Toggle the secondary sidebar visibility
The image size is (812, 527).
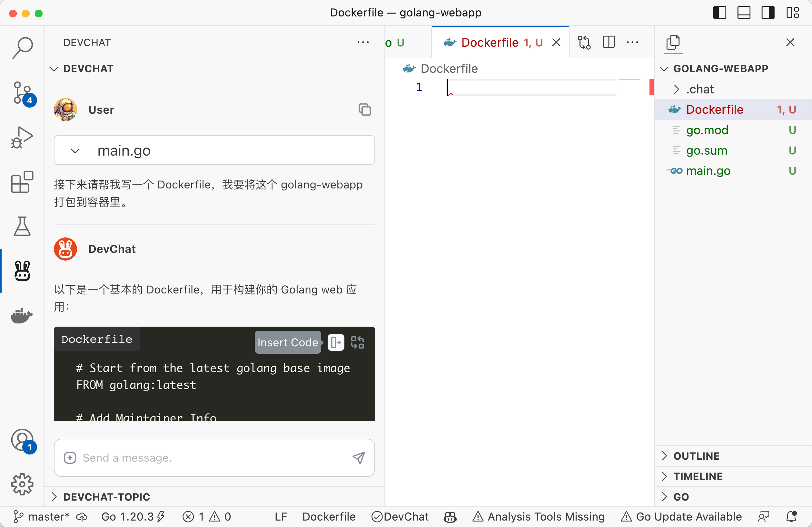(768, 13)
